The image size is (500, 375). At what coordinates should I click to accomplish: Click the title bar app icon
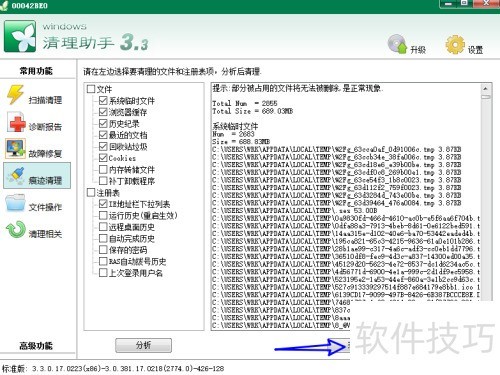point(4,6)
